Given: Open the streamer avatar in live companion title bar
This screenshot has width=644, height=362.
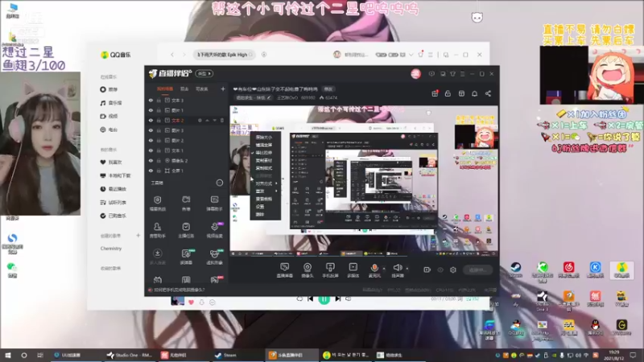Looking at the screenshot, I should pyautogui.click(x=415, y=74).
